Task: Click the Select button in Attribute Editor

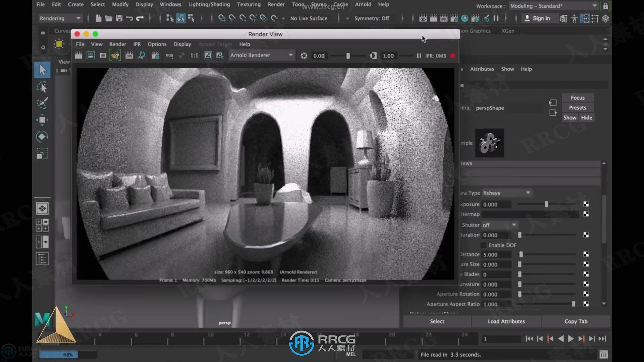Action: (437, 321)
